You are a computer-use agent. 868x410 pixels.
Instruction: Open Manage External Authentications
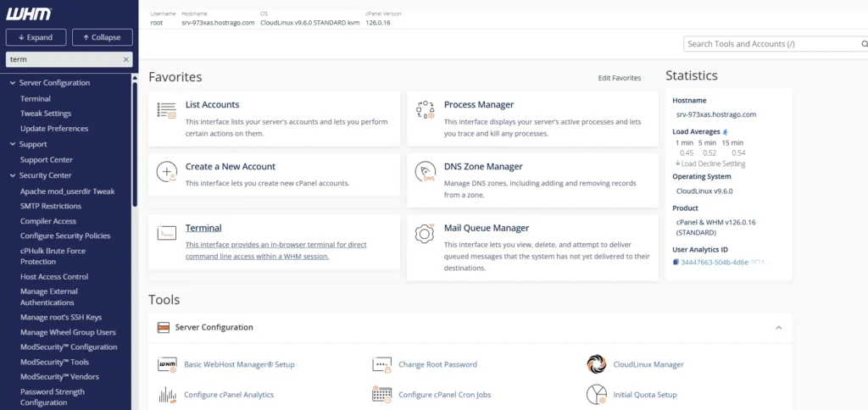pyautogui.click(x=48, y=297)
